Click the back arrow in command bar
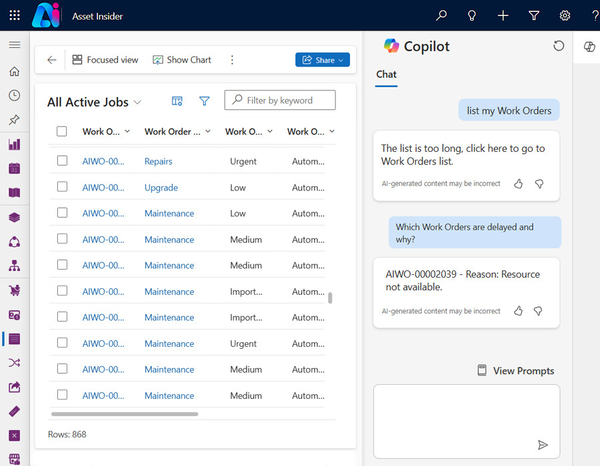 click(x=52, y=60)
